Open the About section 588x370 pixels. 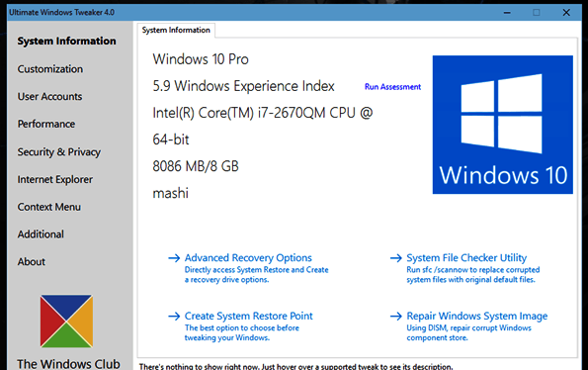31,261
